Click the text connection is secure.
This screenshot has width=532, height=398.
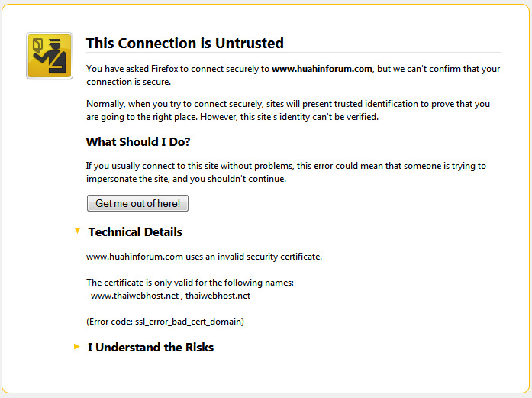click(128, 82)
